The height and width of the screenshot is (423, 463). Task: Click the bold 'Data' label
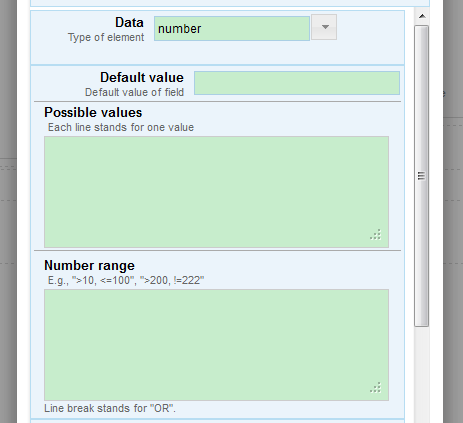coord(129,23)
